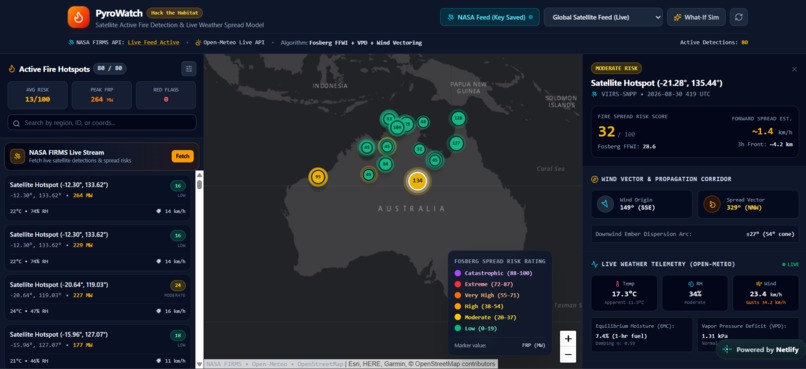Click the compass icon beside Wind Vector heading

coord(595,179)
